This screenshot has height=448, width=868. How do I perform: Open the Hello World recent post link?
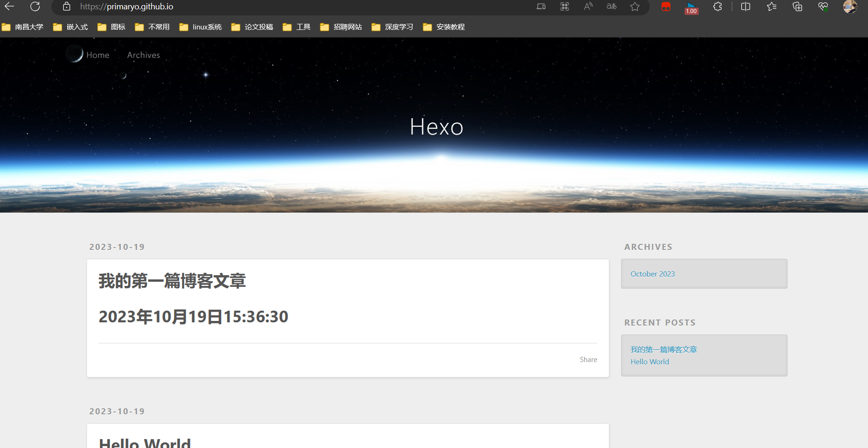pyautogui.click(x=650, y=362)
